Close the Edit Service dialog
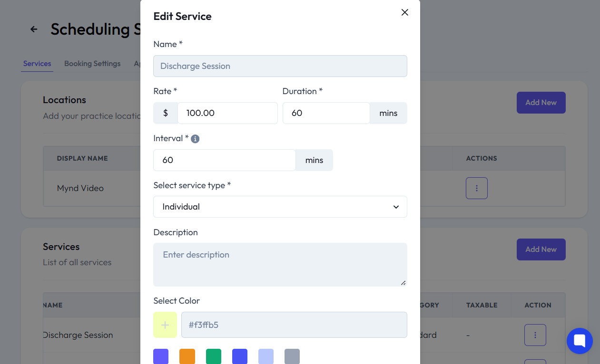 [404, 12]
